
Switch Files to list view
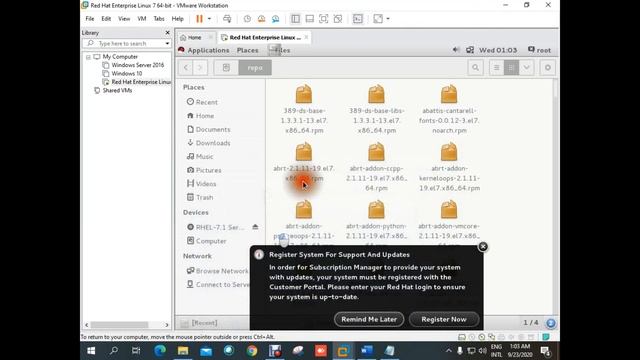[x=496, y=68]
